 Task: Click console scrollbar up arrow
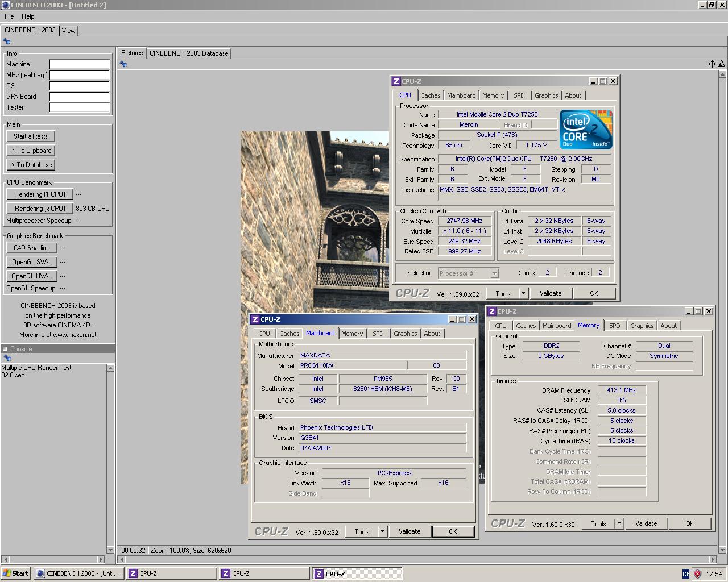[x=110, y=368]
